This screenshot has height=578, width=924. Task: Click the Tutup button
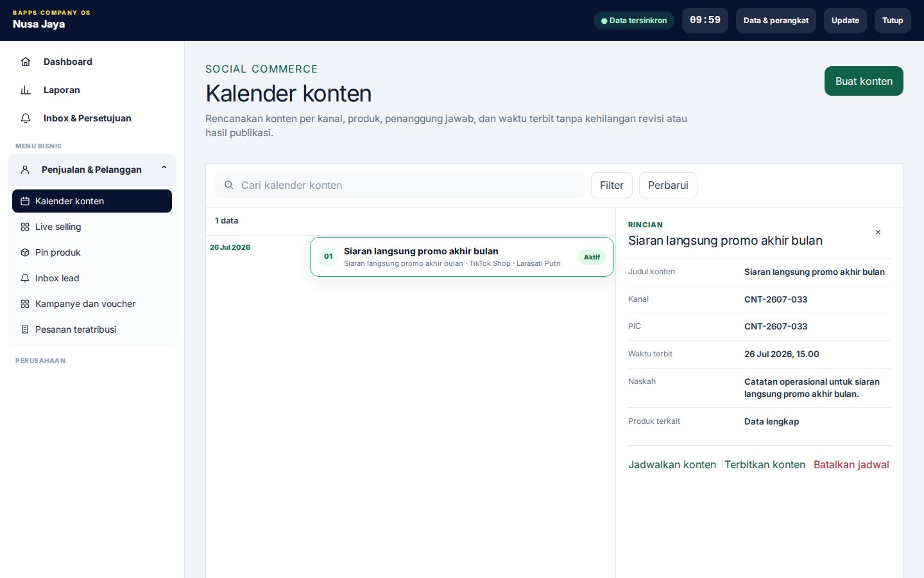click(893, 21)
